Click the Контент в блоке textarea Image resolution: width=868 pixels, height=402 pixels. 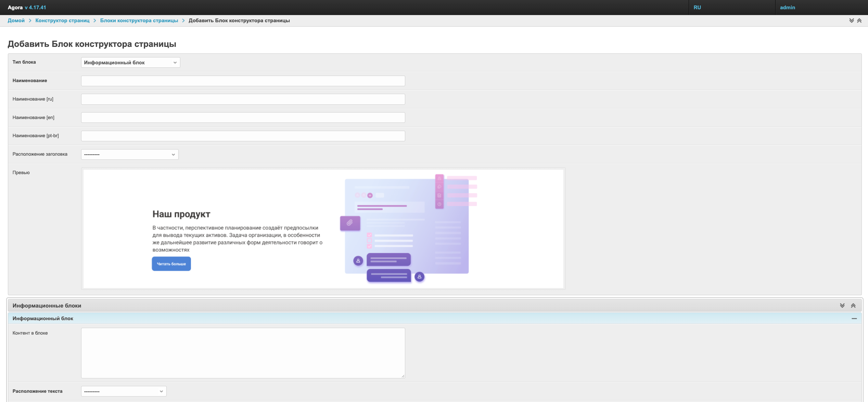[243, 353]
